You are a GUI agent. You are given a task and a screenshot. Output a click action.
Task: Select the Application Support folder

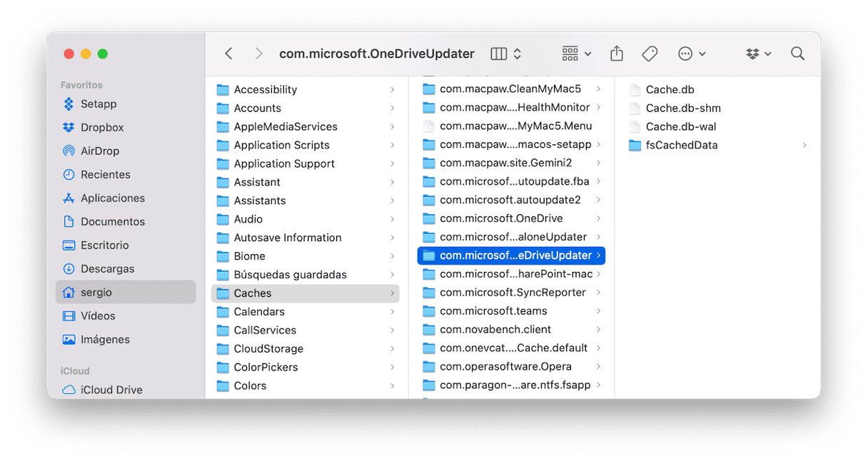pos(283,164)
